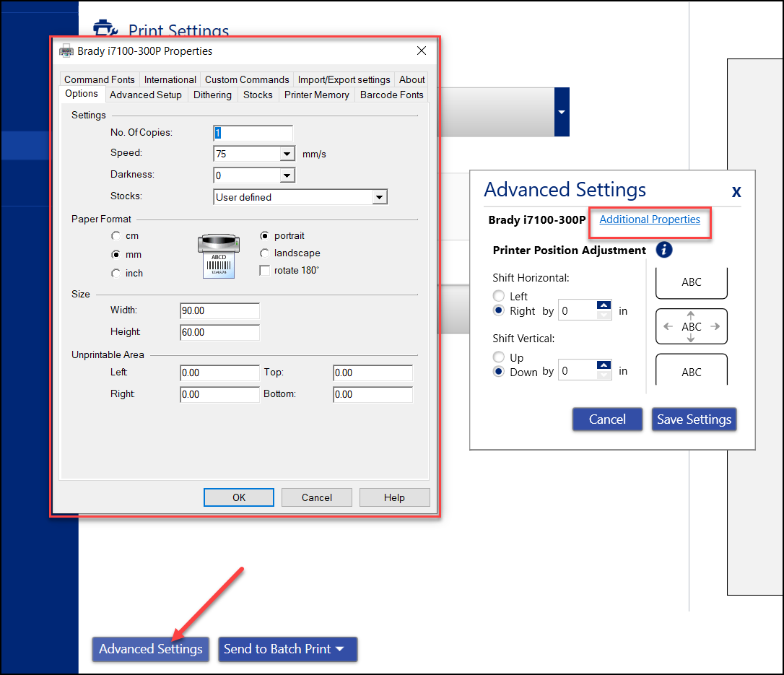Switch to the About tab
This screenshot has width=784, height=675.
(412, 79)
